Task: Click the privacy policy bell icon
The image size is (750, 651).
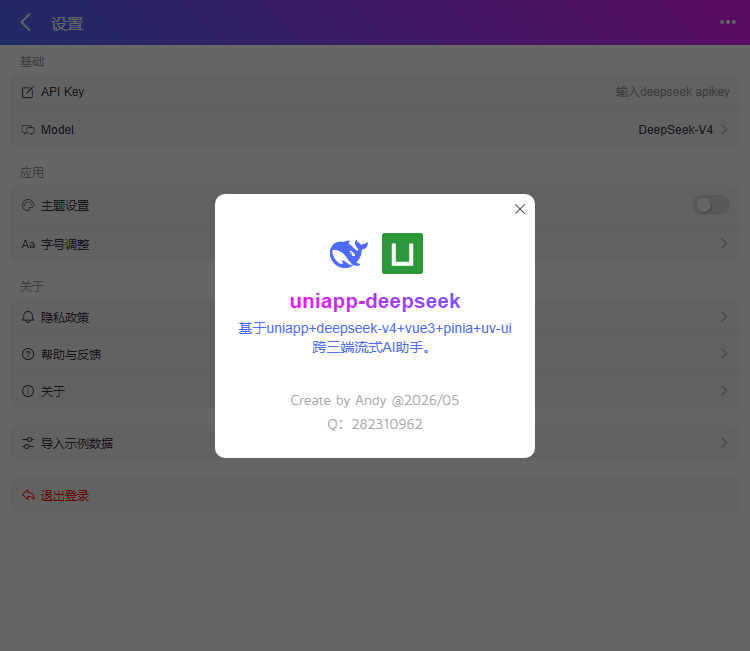Action: [28, 317]
